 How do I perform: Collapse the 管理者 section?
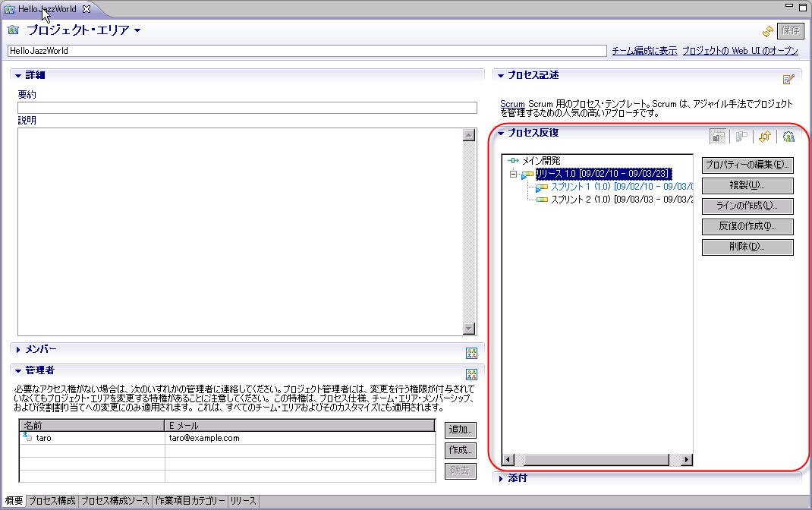click(18, 370)
